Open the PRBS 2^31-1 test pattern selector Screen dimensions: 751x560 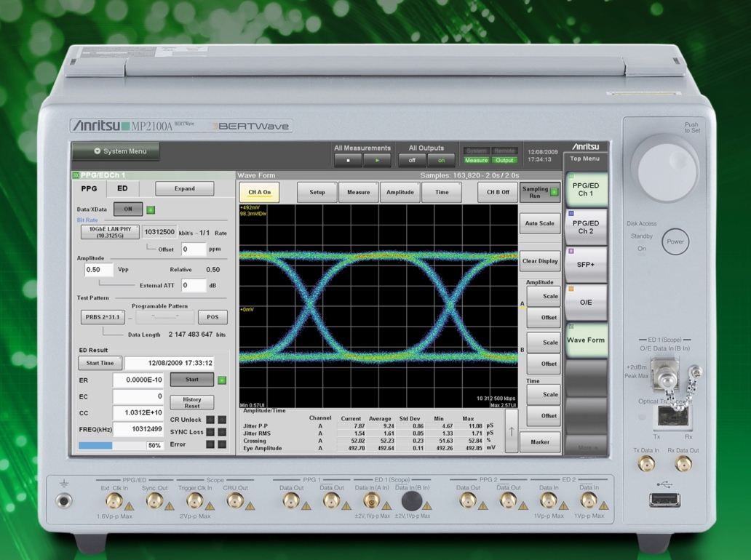102,318
